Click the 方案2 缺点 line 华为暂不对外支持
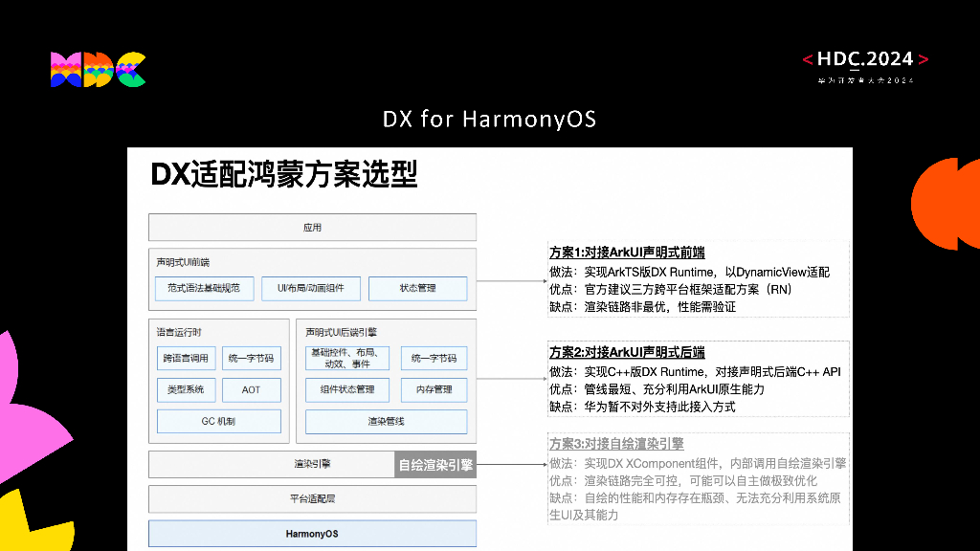This screenshot has width=980, height=551. (642, 408)
